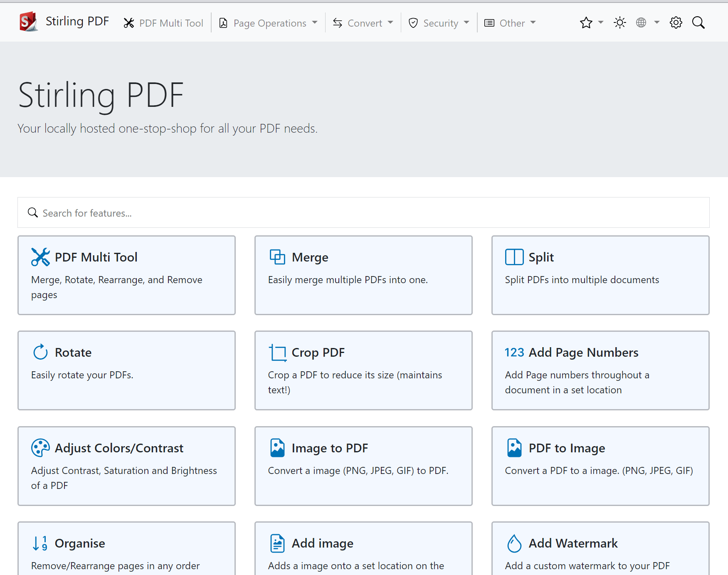Click the PDF Multi Tool wrench icon card
This screenshot has width=728, height=575.
tap(40, 257)
